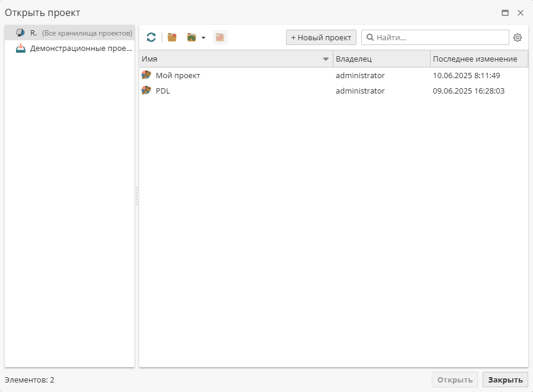Focus the Найти search field
This screenshot has width=533, height=392.
coord(435,37)
